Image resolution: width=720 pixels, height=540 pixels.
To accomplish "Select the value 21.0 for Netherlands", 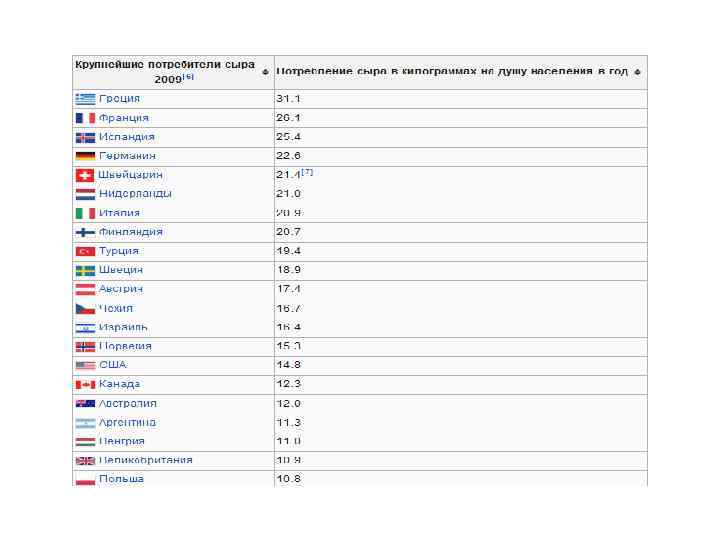I will pyautogui.click(x=288, y=194).
